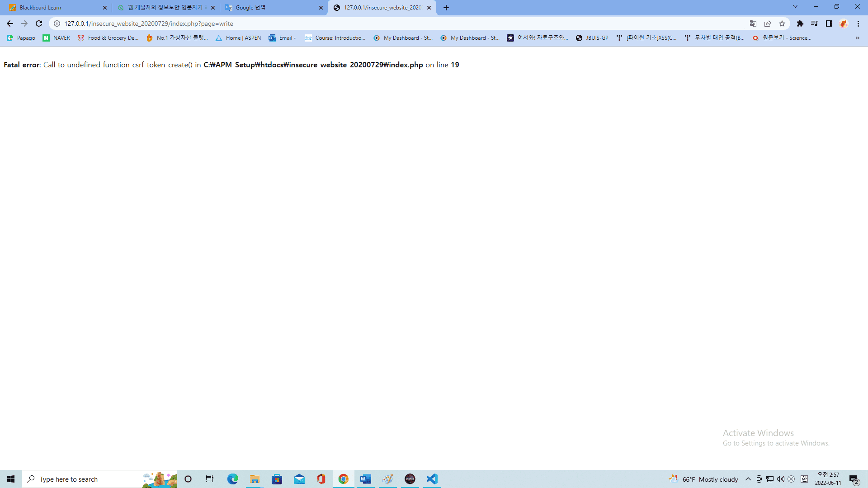This screenshot has width=868, height=488.
Task: Toggle Korean IME language indicator
Action: click(804, 479)
